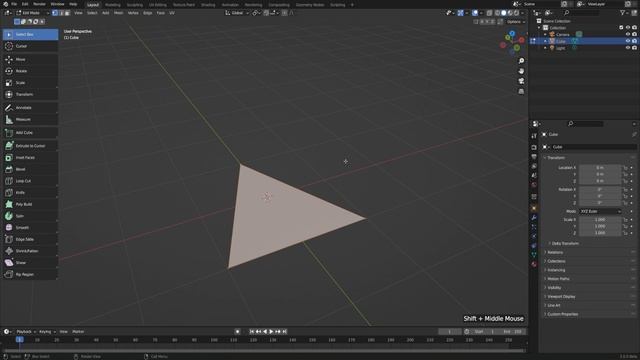Select the Smooth tool
This screenshot has width=640, height=360.
[30, 228]
